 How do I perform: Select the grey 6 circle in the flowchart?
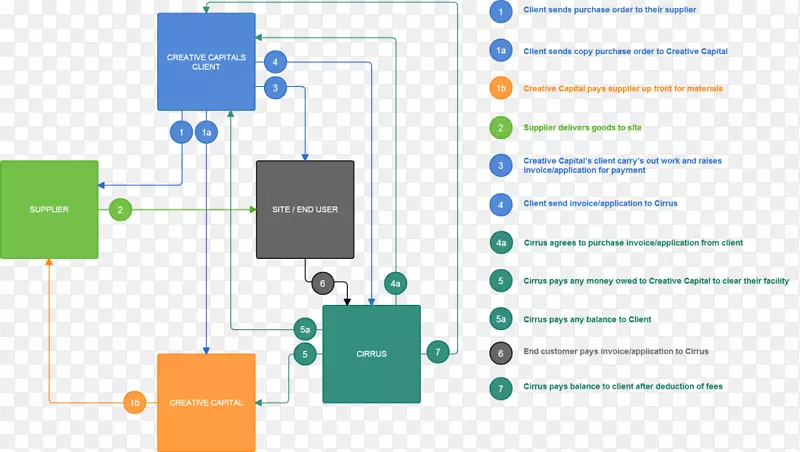click(x=322, y=283)
